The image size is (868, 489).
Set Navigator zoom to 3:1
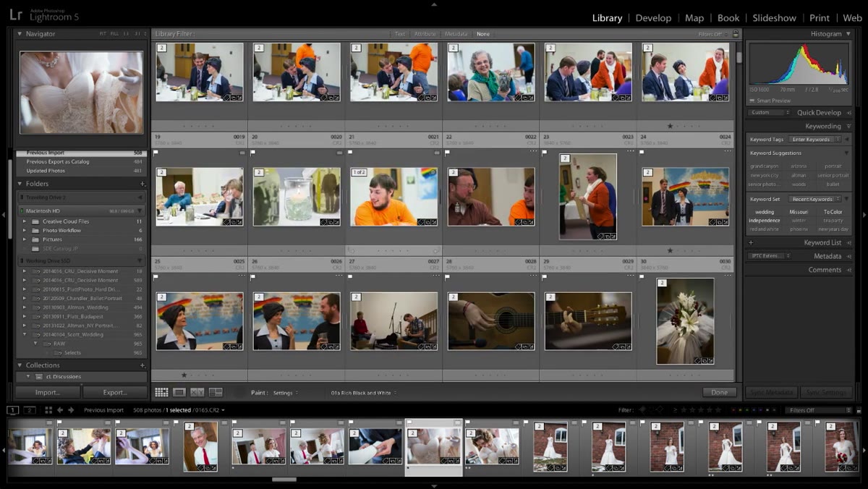point(137,34)
